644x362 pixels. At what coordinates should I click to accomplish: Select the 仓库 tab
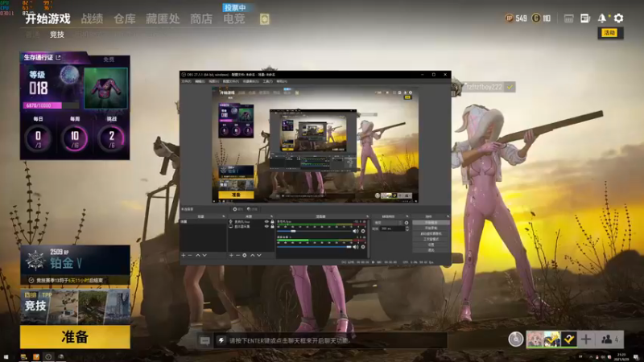[125, 19]
